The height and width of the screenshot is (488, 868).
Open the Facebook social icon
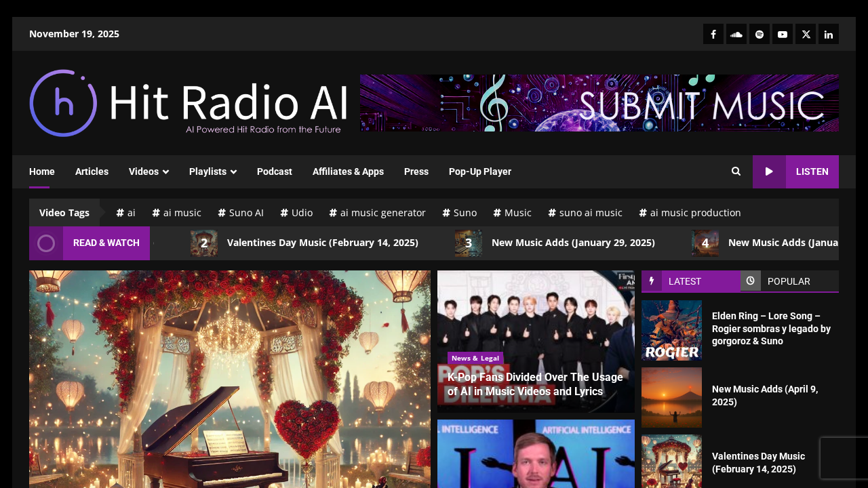point(713,33)
